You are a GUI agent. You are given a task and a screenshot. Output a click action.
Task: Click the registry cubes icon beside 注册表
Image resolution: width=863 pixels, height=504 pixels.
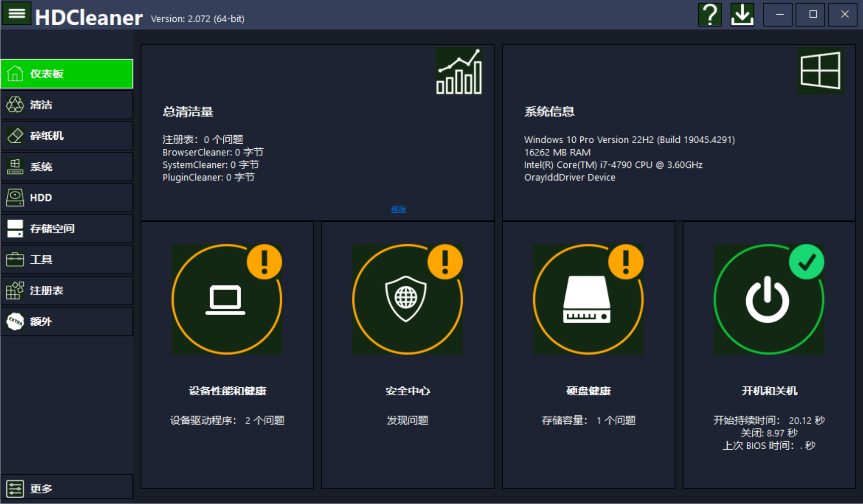[15, 290]
